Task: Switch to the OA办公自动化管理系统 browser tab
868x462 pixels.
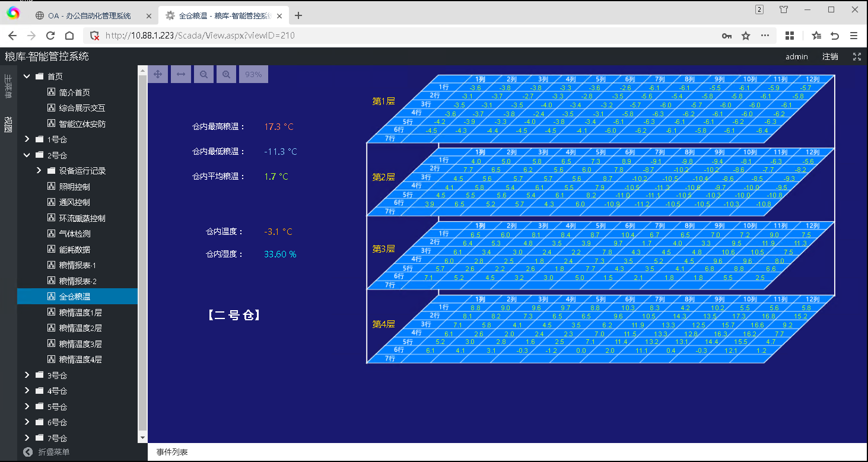Action: [x=89, y=16]
